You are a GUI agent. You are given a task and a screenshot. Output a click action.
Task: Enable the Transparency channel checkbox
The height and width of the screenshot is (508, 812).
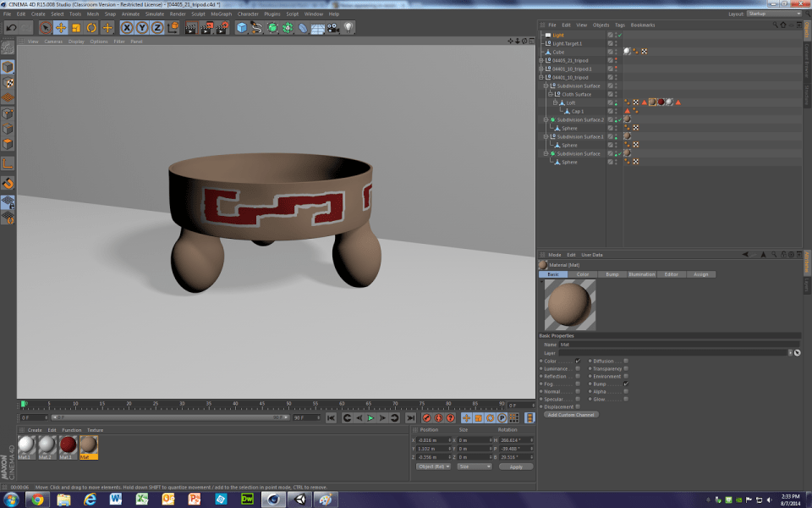point(626,368)
